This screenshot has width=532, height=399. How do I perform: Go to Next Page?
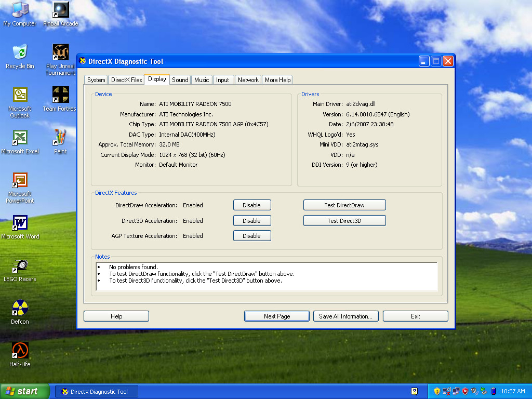[277, 316]
